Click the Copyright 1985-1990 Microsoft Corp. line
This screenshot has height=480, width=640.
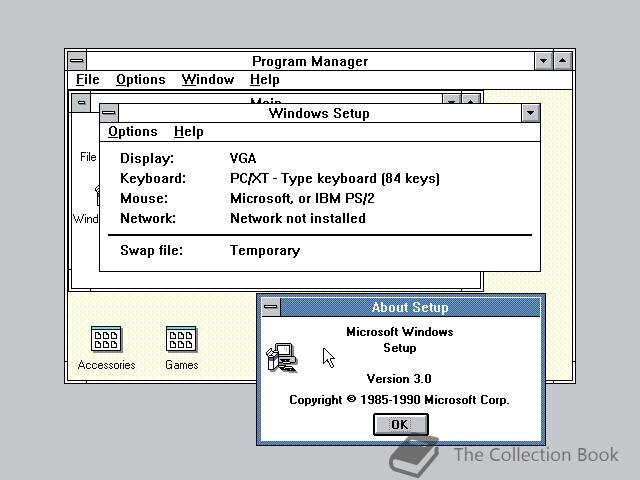(399, 400)
